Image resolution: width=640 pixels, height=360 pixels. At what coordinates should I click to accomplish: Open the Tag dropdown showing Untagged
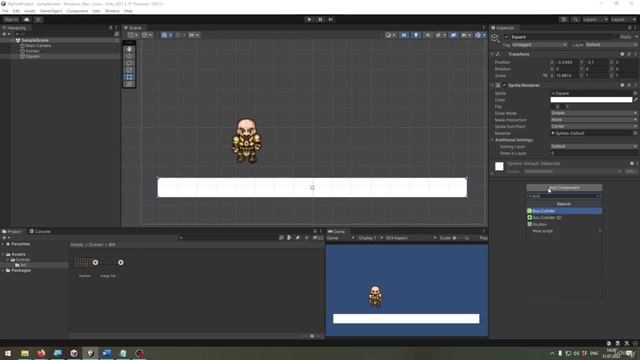(x=539, y=44)
